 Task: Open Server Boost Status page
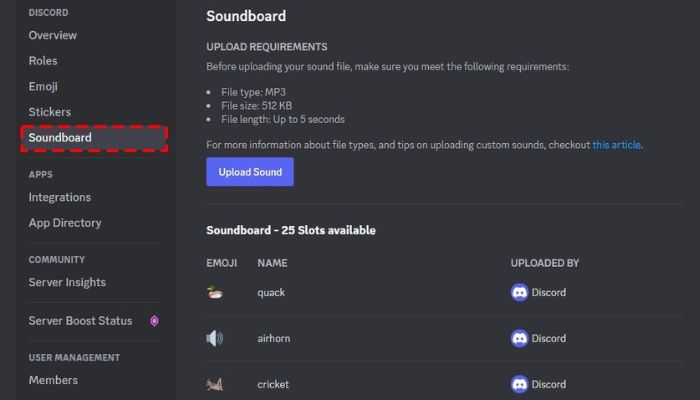click(x=80, y=321)
